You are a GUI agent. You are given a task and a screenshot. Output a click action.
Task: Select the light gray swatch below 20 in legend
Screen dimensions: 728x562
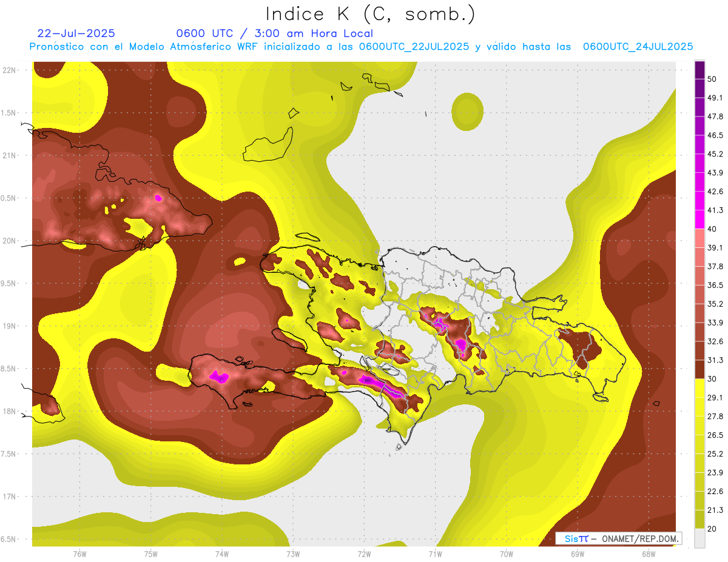pyautogui.click(x=699, y=538)
